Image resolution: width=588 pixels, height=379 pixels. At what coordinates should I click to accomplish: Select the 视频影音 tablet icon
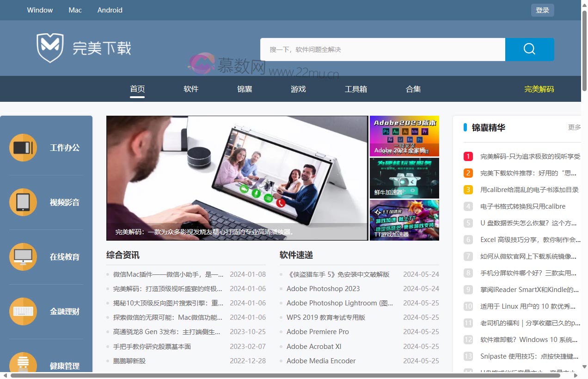click(23, 202)
